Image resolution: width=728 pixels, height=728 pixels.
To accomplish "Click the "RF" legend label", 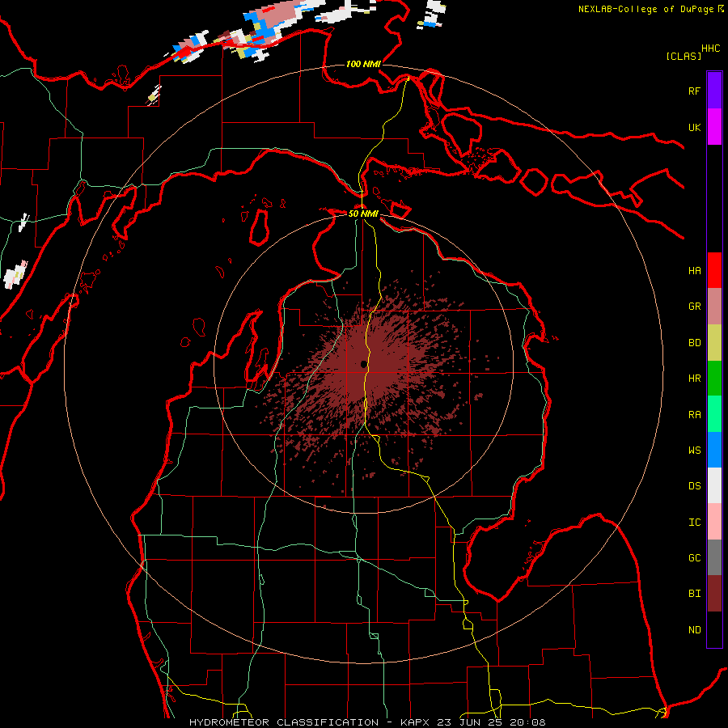I will (x=694, y=91).
